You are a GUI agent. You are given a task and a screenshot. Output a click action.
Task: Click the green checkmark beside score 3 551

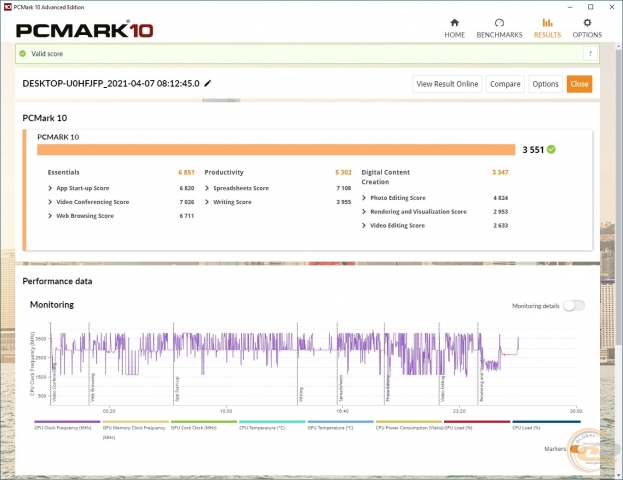551,149
